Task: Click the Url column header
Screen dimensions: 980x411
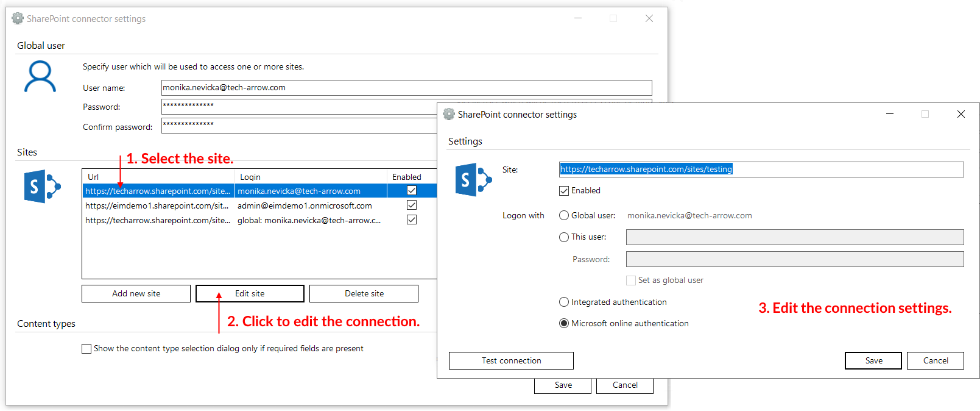Action: point(159,177)
